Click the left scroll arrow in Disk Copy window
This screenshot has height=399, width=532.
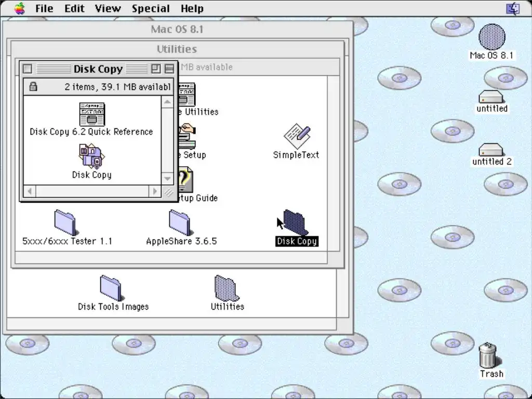pyautogui.click(x=30, y=191)
